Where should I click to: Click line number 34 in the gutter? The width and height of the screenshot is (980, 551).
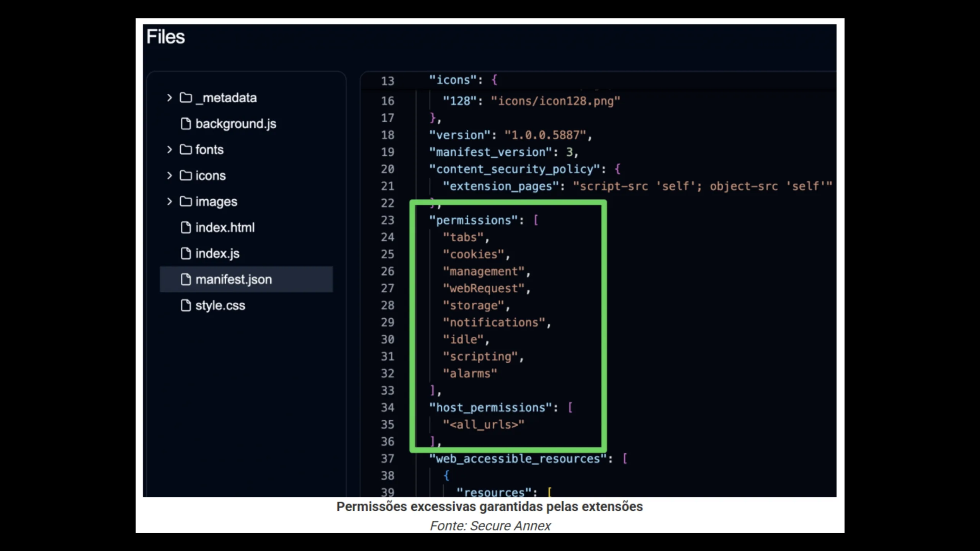387,408
